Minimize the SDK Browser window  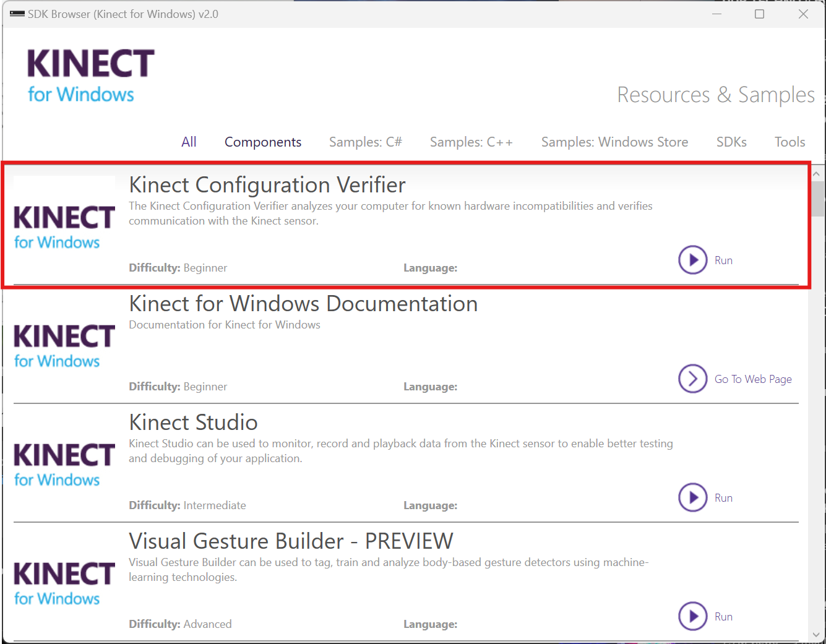click(717, 14)
